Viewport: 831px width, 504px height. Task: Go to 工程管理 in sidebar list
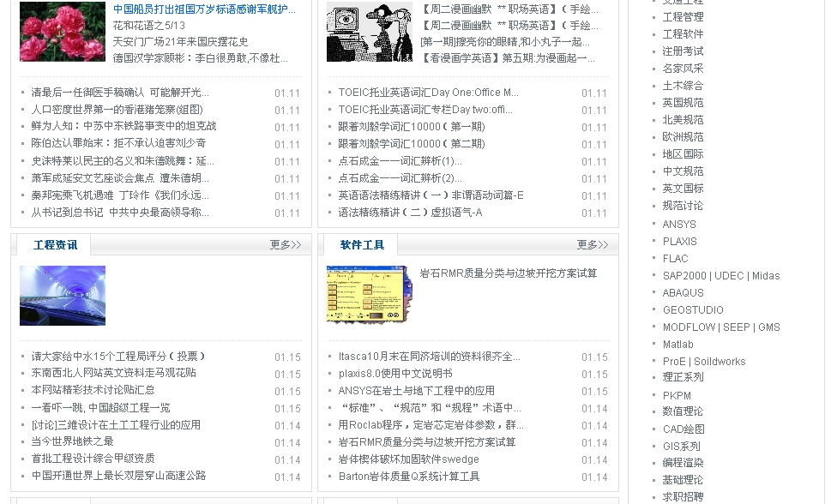(x=683, y=17)
